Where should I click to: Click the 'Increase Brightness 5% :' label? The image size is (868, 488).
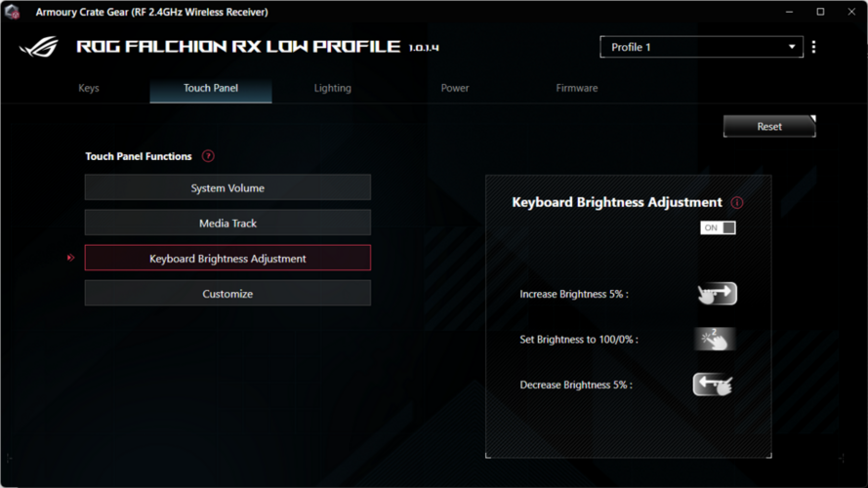click(574, 294)
